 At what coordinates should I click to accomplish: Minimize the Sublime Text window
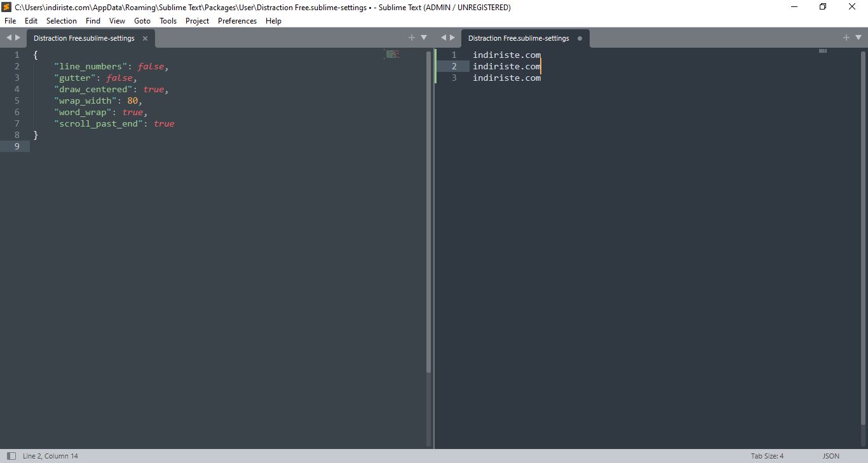point(794,7)
